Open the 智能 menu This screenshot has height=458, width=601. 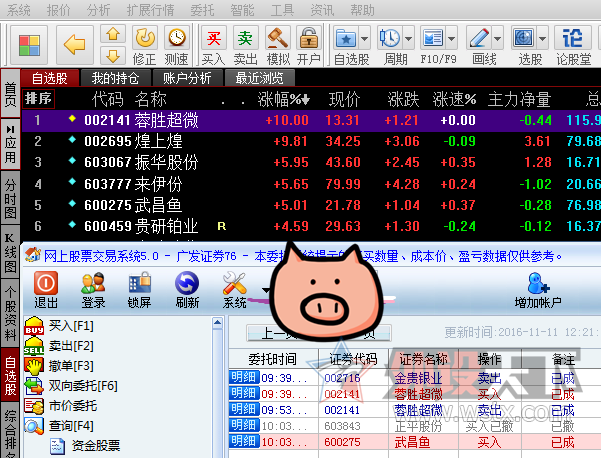(x=242, y=10)
